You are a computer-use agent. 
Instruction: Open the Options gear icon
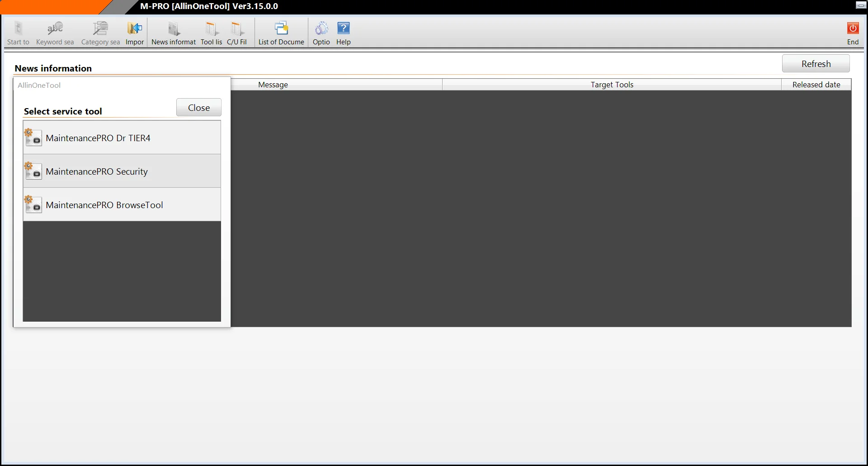[321, 29]
